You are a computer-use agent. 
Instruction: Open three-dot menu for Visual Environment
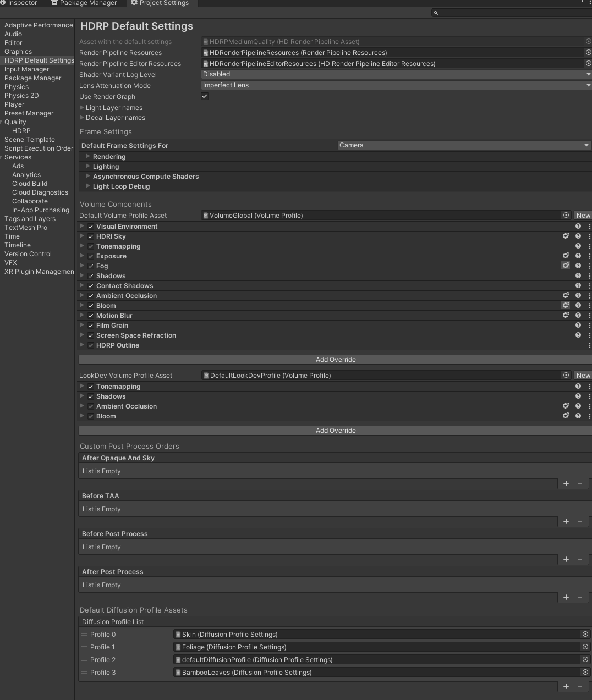coord(590,226)
